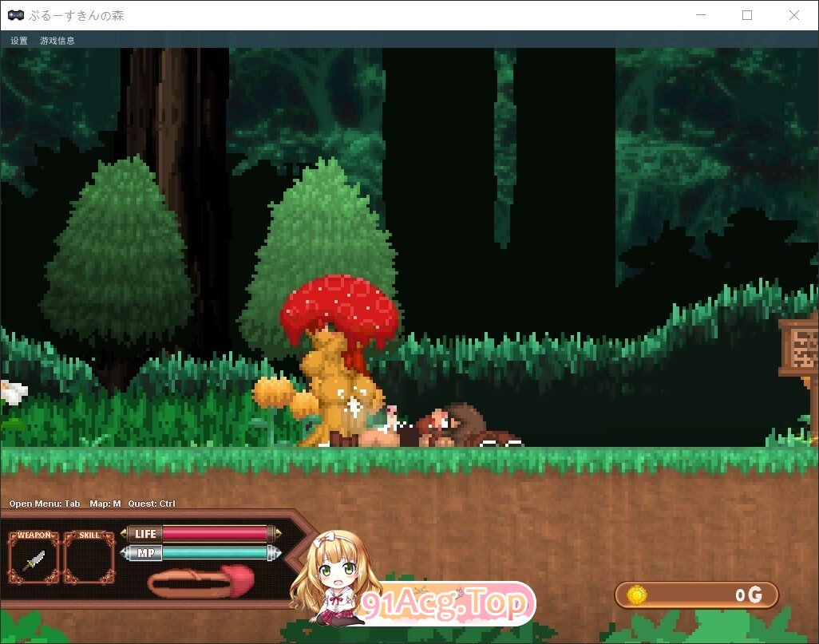This screenshot has height=644, width=819.
Task: Click the 'Map: M' hint text
Action: click(x=105, y=504)
